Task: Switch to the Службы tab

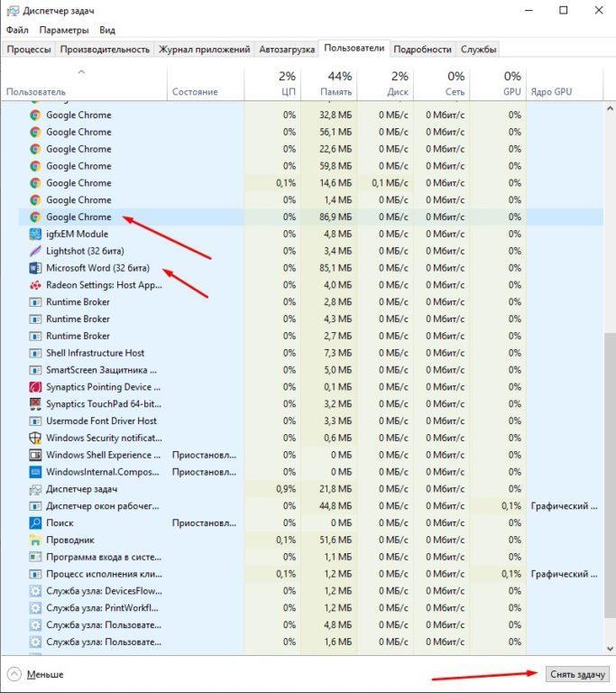Action: [479, 50]
